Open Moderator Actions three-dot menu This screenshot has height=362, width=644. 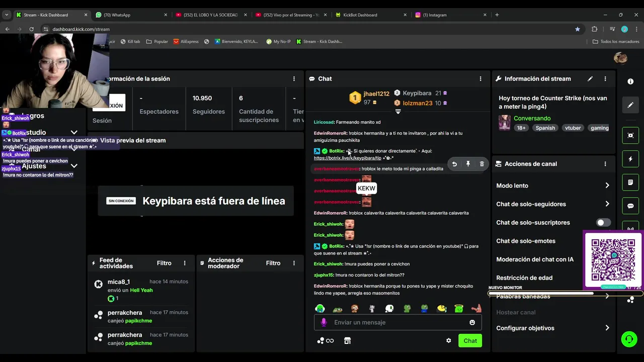(294, 263)
